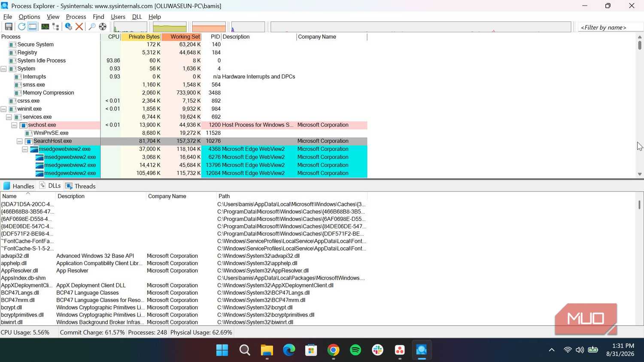Click the Refresh Now toolbar icon

click(21, 27)
